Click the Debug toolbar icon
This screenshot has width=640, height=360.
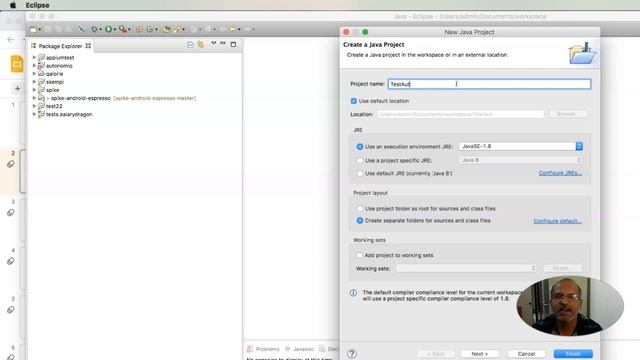pyautogui.click(x=94, y=29)
